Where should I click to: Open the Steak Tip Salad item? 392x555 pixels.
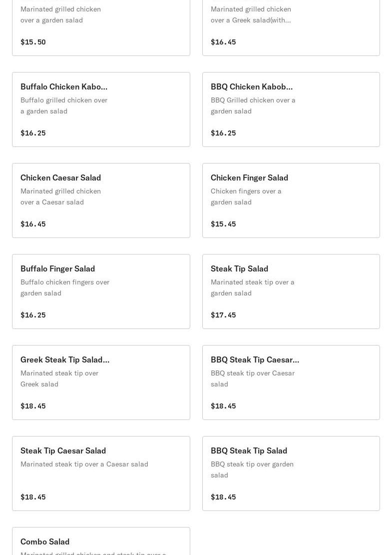click(x=291, y=291)
